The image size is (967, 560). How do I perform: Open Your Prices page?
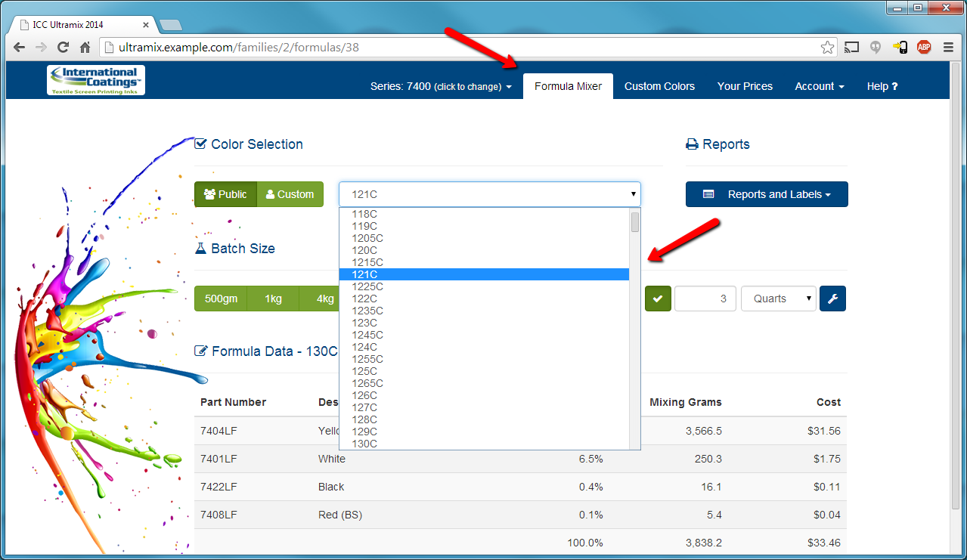(x=745, y=86)
